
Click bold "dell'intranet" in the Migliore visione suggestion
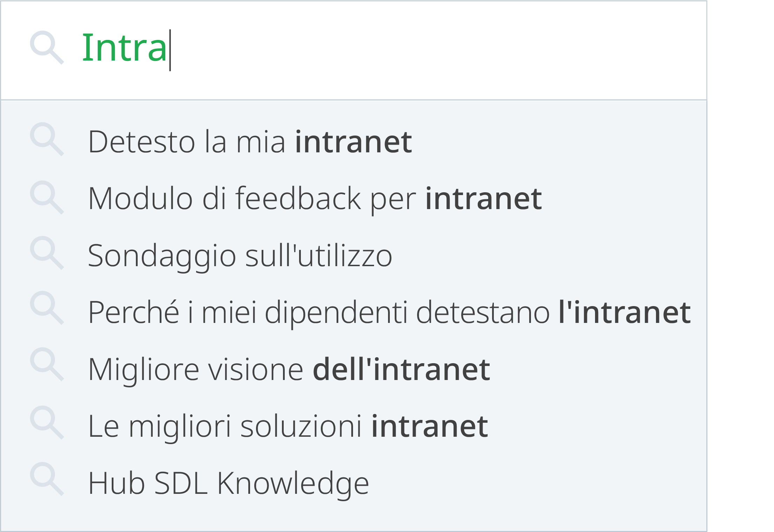[x=401, y=369]
